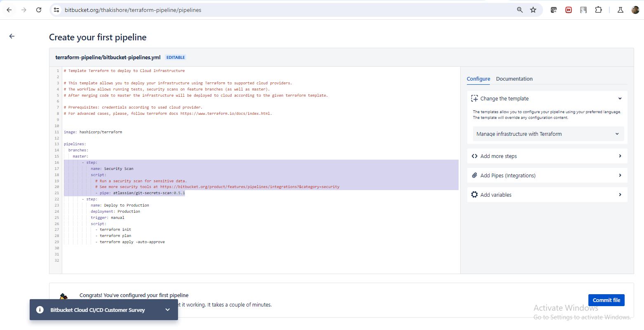Collapse the Change the template section
Image resolution: width=644 pixels, height=330 pixels.
point(620,99)
